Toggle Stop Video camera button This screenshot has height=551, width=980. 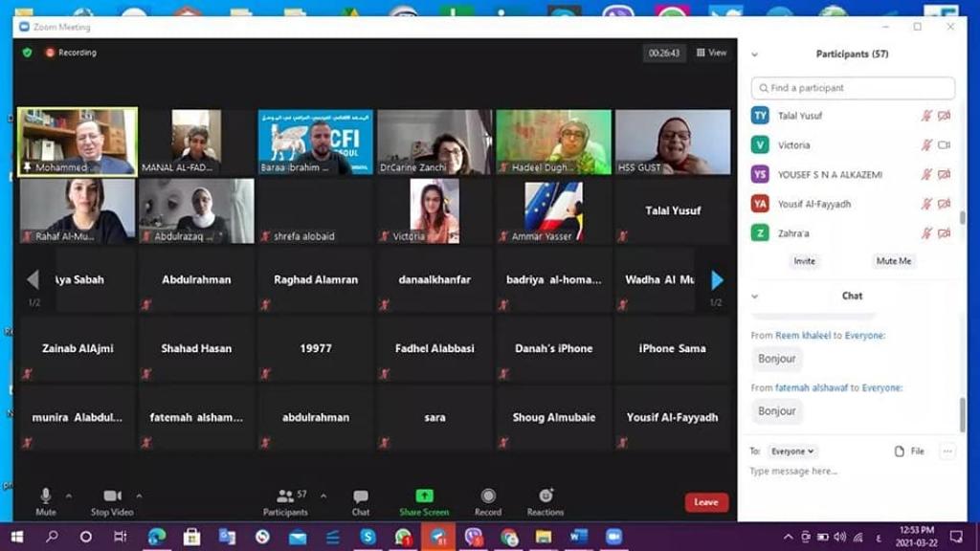(x=112, y=496)
